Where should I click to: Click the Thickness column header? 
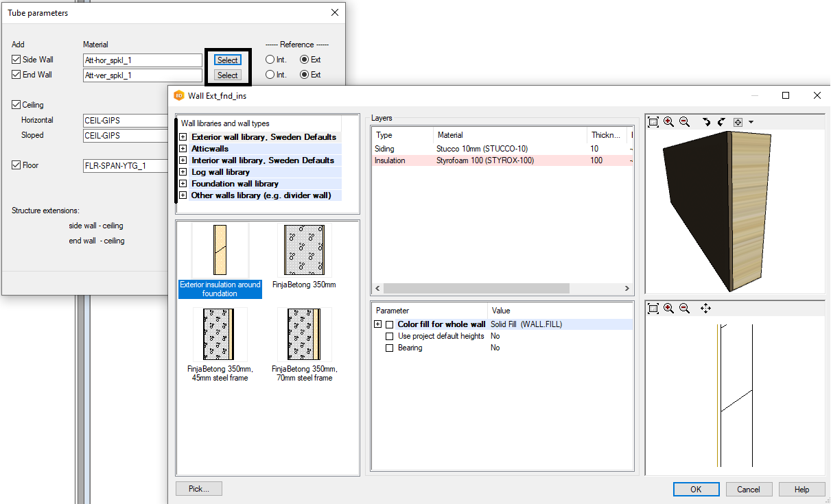[x=605, y=135]
